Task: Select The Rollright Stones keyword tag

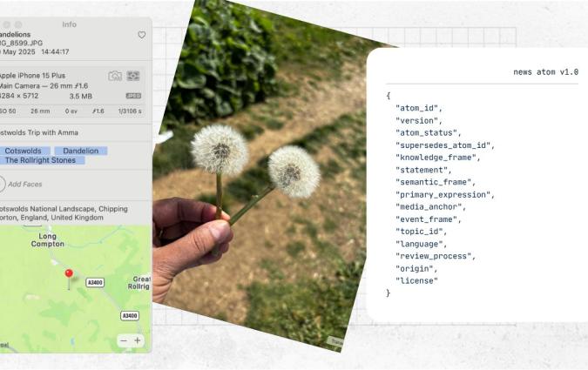Action: pyautogui.click(x=40, y=160)
